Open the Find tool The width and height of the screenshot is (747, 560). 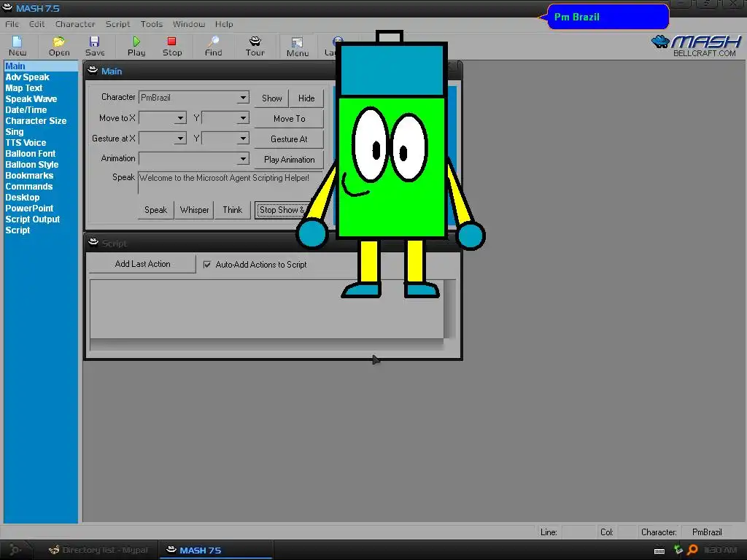click(x=214, y=46)
